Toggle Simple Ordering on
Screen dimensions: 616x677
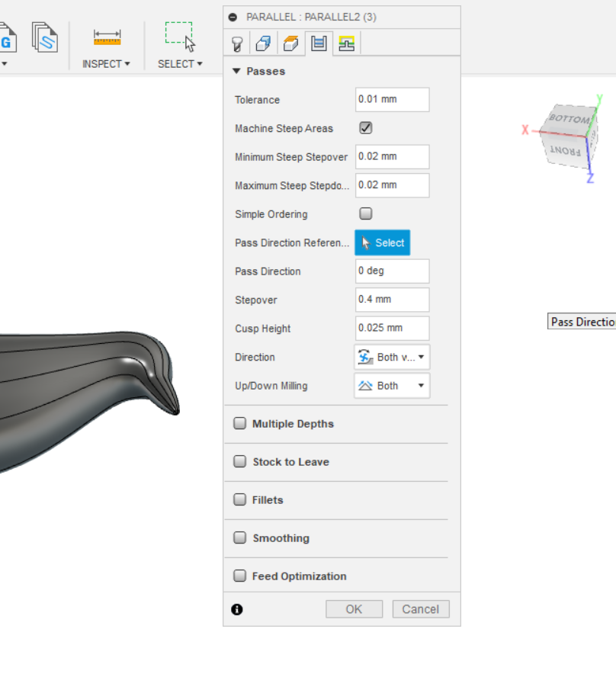[365, 213]
